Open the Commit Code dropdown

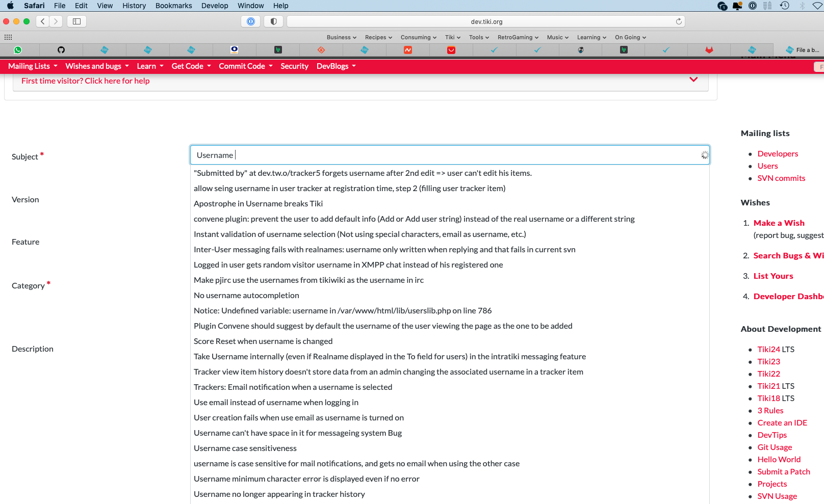pos(246,66)
